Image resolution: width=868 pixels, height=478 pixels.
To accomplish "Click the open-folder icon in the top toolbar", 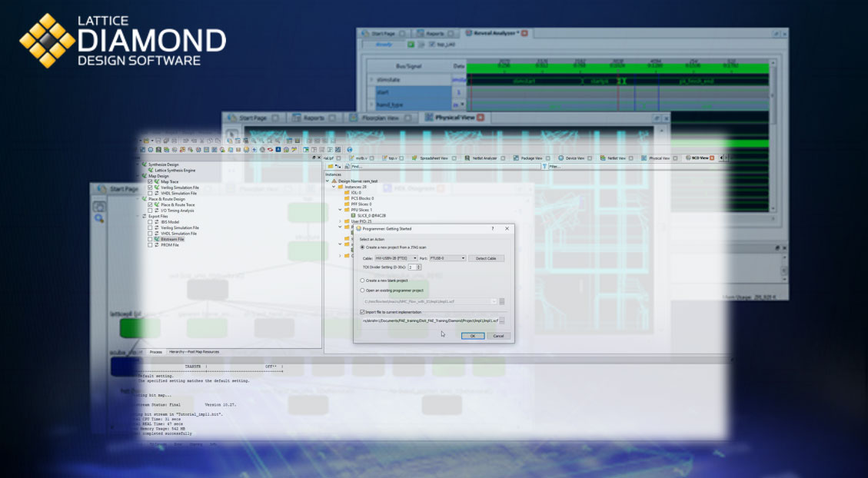I will click(x=146, y=141).
